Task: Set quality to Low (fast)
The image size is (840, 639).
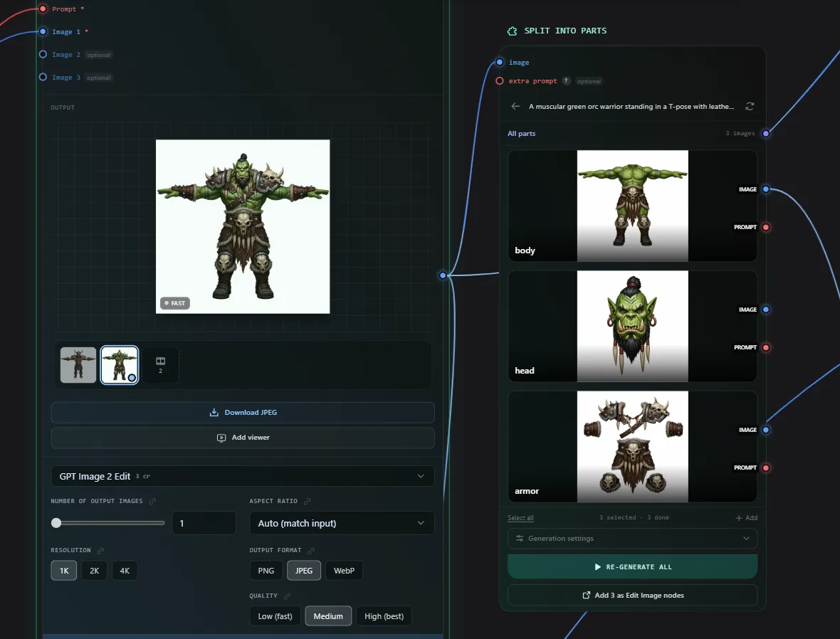Action: pyautogui.click(x=275, y=616)
